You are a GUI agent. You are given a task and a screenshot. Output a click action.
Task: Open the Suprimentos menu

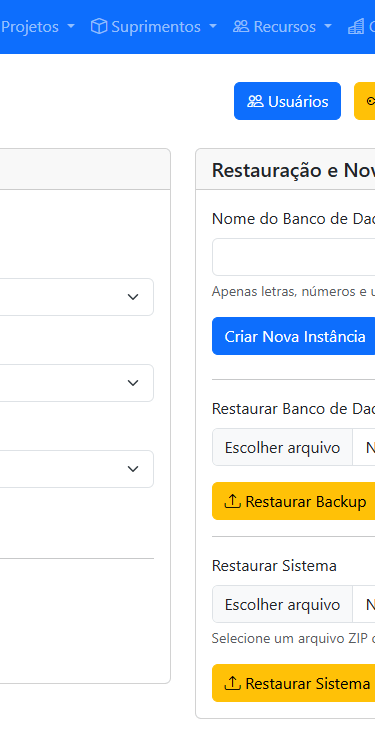click(154, 27)
